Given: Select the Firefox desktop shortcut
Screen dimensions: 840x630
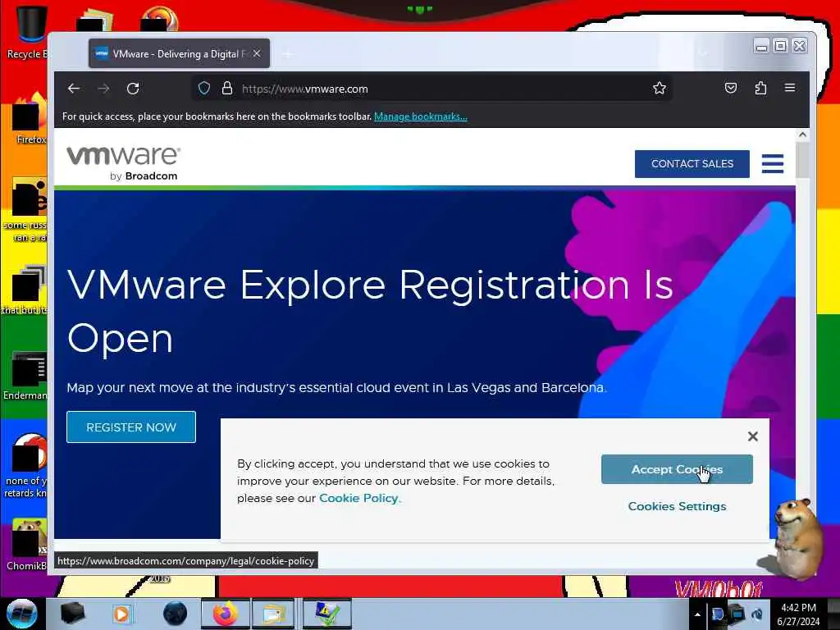Looking at the screenshot, I should point(30,119).
